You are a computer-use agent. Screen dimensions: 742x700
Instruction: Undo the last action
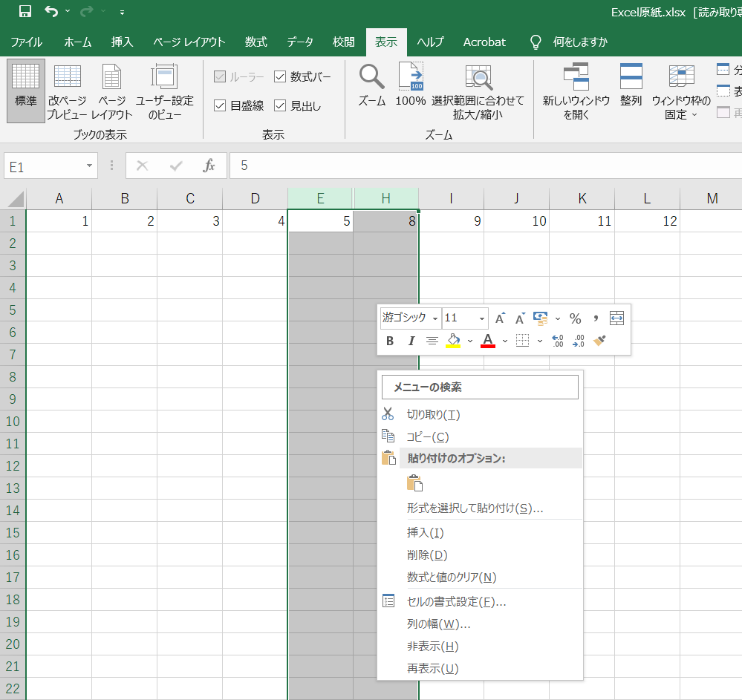pyautogui.click(x=51, y=11)
